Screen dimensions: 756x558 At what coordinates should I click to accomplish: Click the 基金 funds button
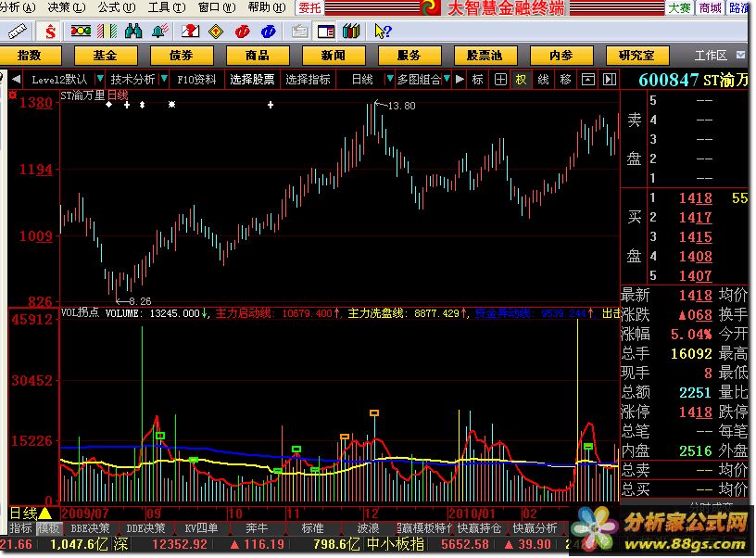106,56
